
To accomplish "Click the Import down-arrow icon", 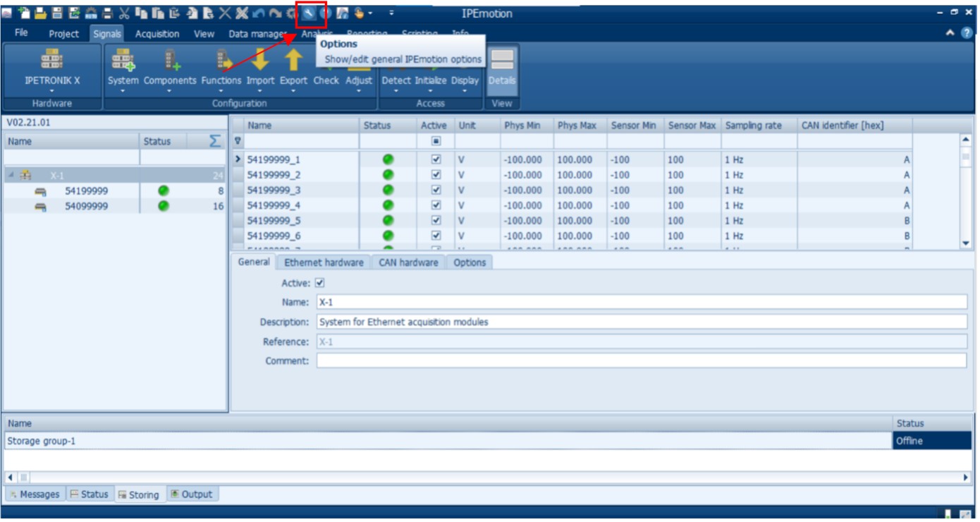I will coord(260,61).
